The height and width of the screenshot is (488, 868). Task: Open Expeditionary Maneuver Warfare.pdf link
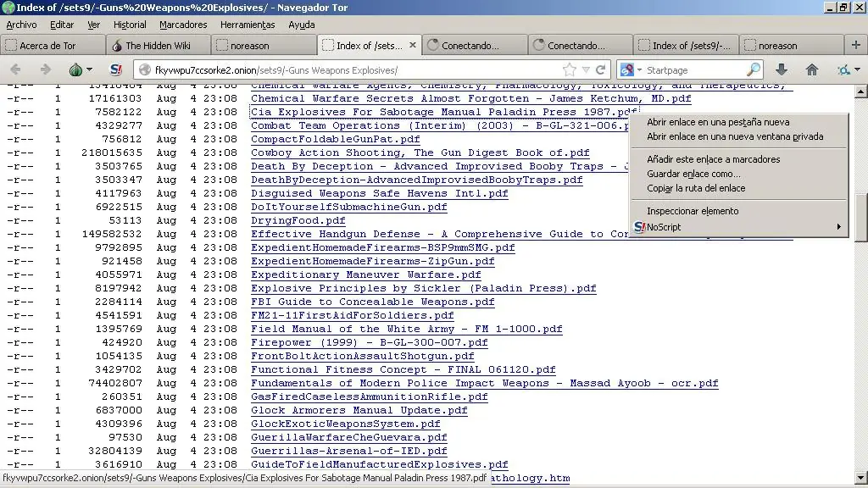(x=366, y=274)
